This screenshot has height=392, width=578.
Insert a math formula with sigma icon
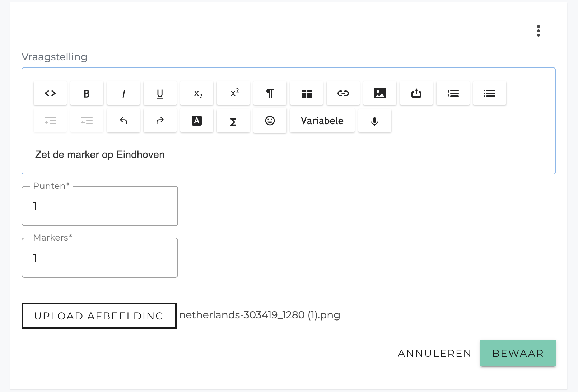tap(233, 121)
